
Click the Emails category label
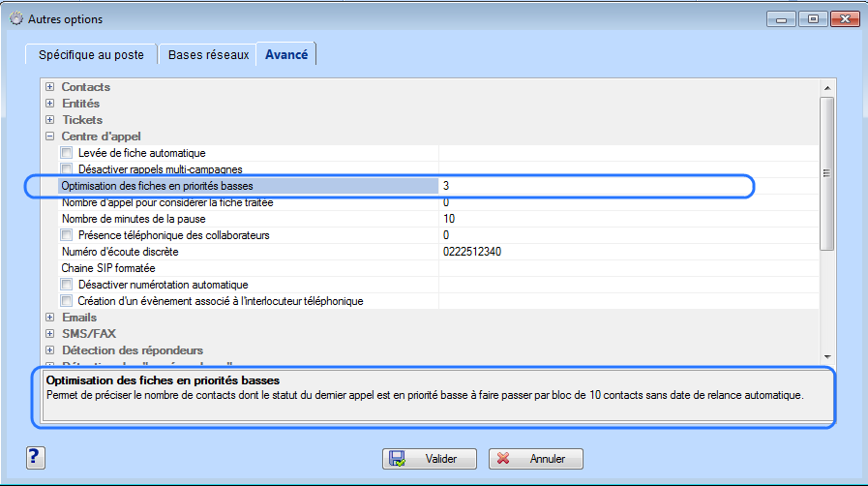click(79, 318)
